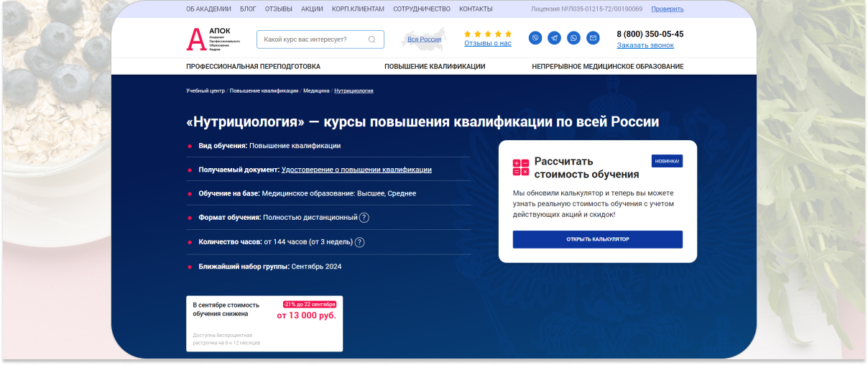This screenshot has height=365, width=868.
Task: Open ПОВЫШЕНИЕ КВАЛИФИКАЦИИ section
Action: click(x=435, y=66)
